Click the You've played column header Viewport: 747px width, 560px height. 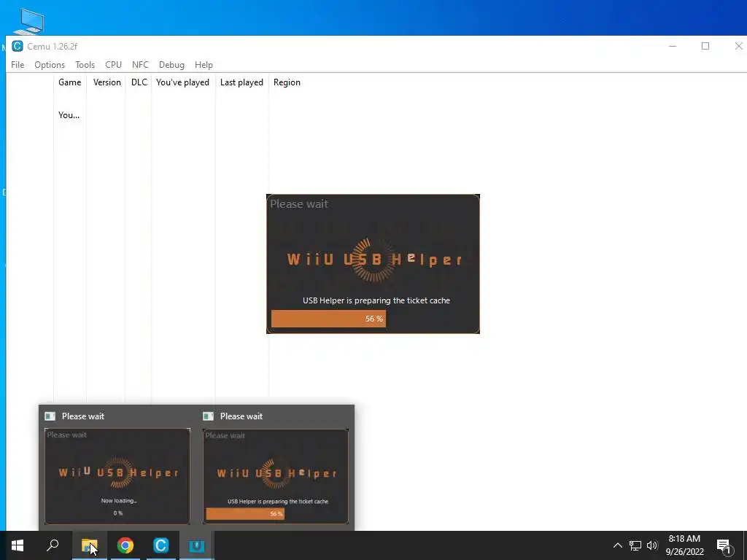183,82
